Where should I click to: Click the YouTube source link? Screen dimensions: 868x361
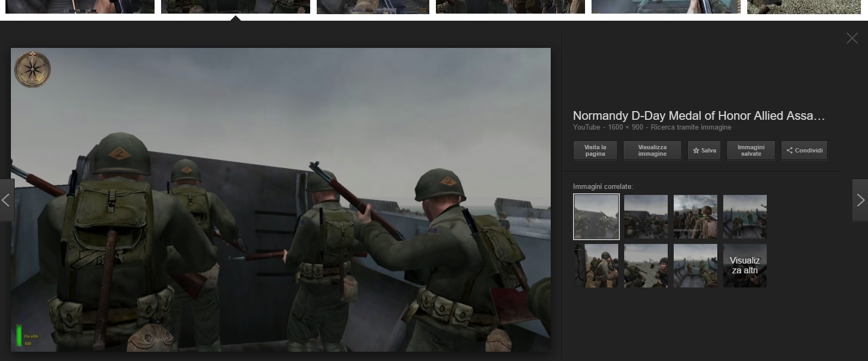tap(586, 127)
